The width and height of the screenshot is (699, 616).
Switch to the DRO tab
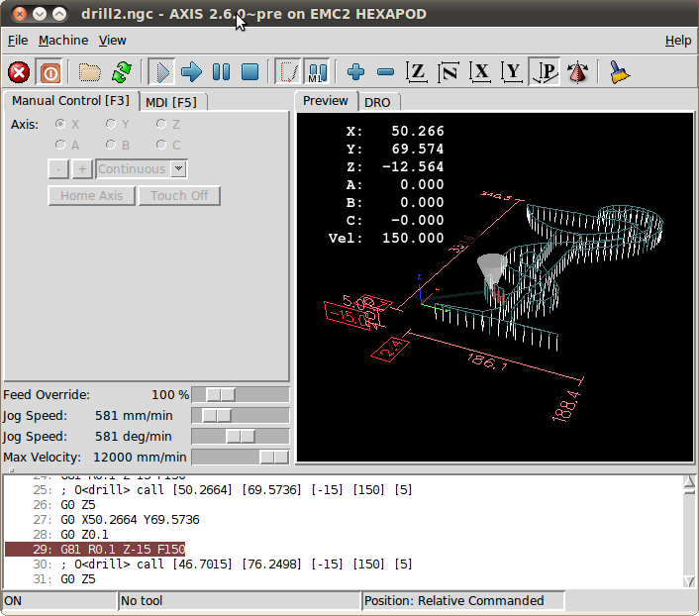tap(377, 103)
